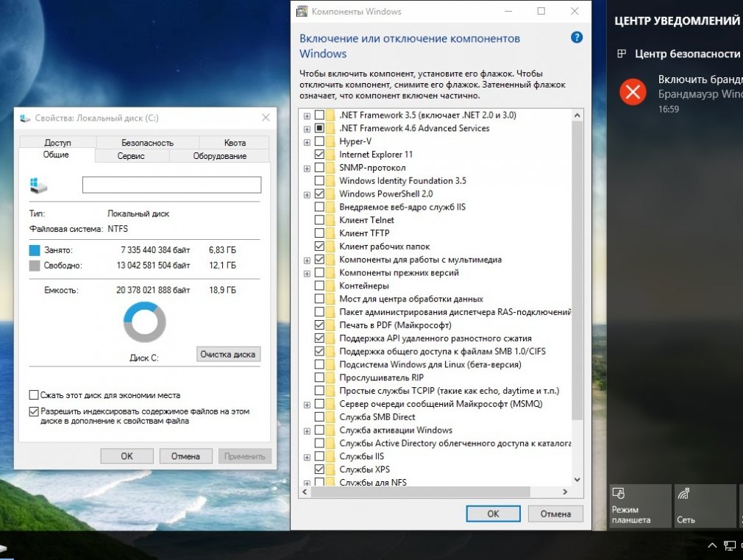
Task: Switch to the Сервис tab
Action: [x=131, y=155]
